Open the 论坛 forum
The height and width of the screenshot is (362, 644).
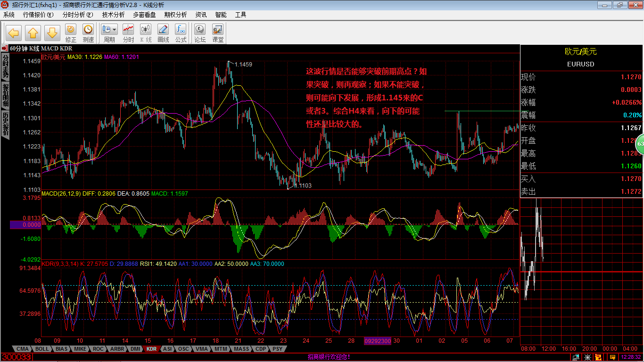(x=200, y=33)
